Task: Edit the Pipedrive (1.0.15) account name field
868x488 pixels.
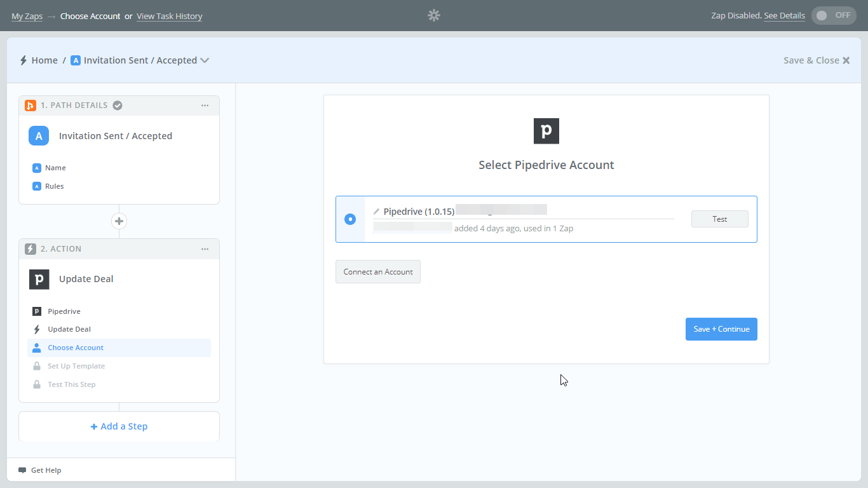Action: 524,212
